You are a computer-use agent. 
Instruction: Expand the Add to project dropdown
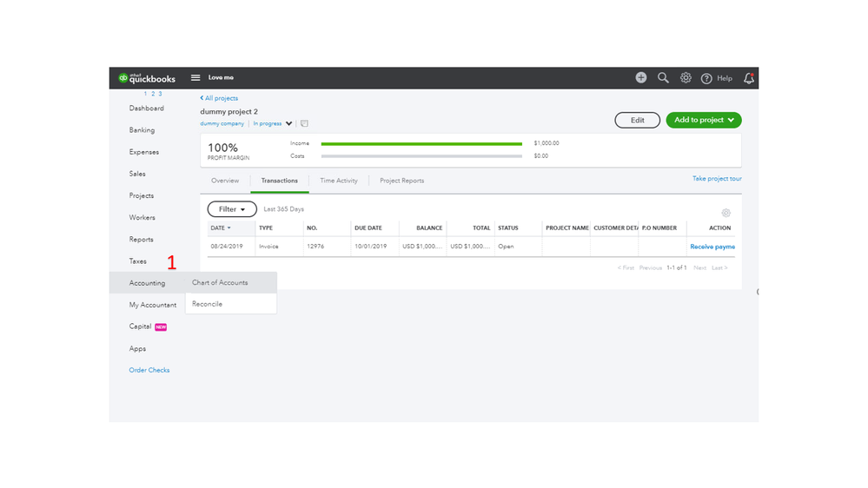tap(704, 120)
